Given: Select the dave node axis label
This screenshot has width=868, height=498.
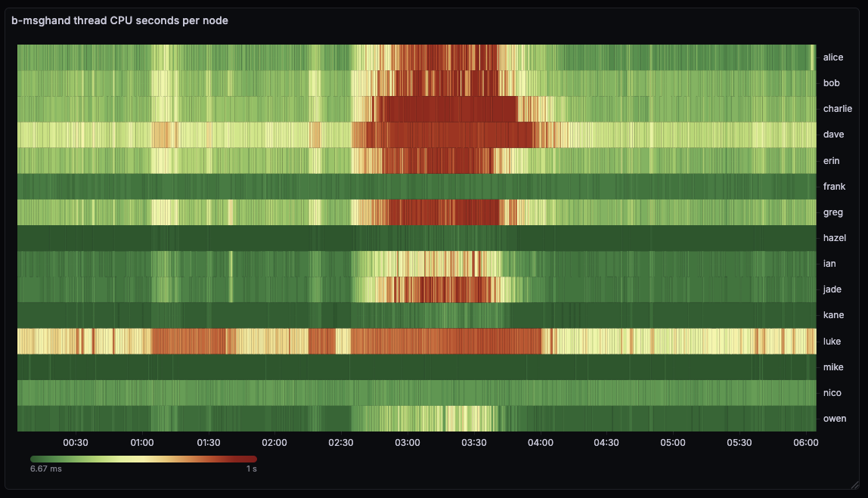Looking at the screenshot, I should pos(833,135).
